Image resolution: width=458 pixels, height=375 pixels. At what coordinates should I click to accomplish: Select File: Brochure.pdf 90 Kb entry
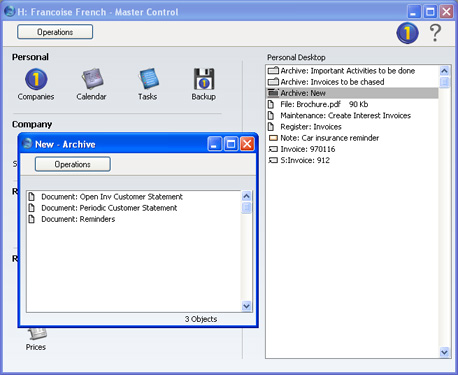point(352,104)
